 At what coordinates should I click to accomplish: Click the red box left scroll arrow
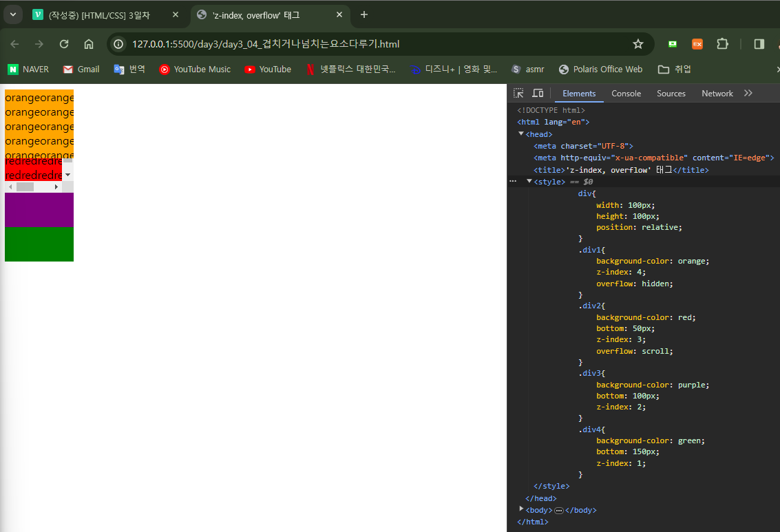click(10, 187)
